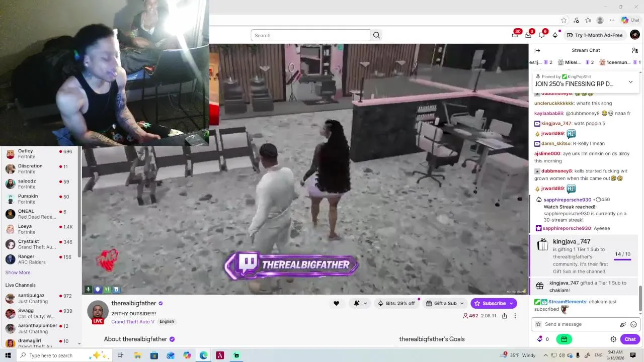Click the chat panel scrollbar
Viewport: 644px width, 362px height.
(x=640, y=299)
